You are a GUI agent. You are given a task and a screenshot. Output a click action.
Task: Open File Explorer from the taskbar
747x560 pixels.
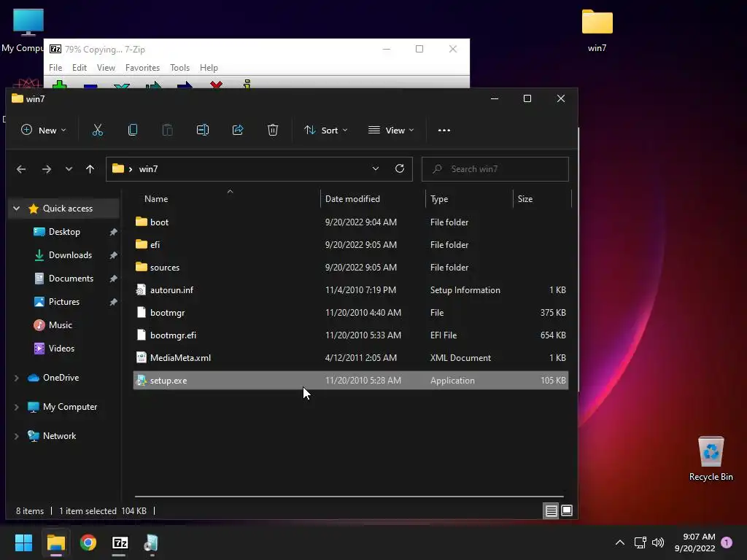pyautogui.click(x=55, y=542)
